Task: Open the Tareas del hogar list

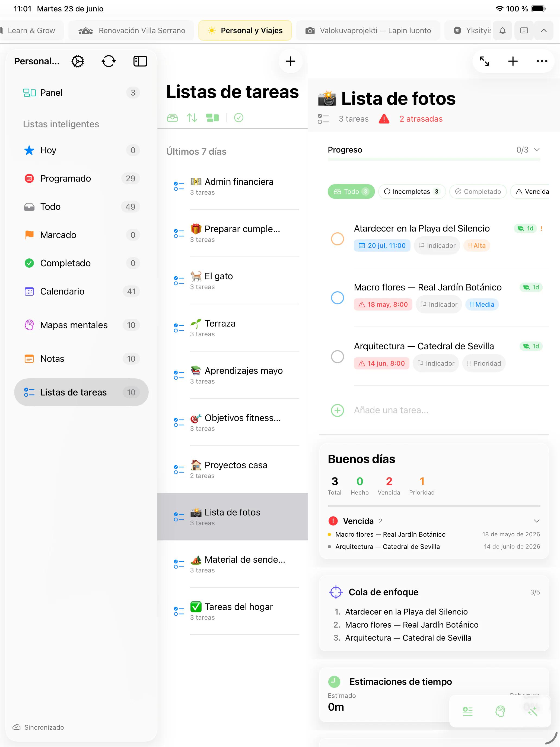Action: (x=233, y=612)
